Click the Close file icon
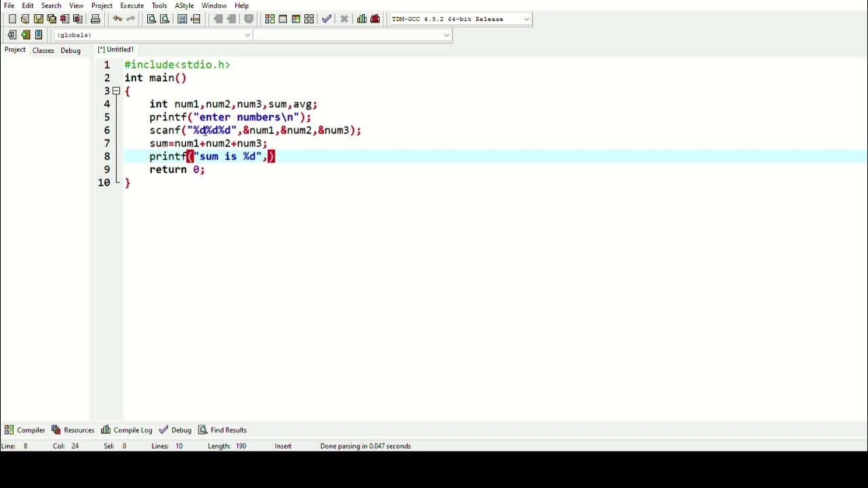The height and width of the screenshot is (488, 868). pyautogui.click(x=64, y=19)
